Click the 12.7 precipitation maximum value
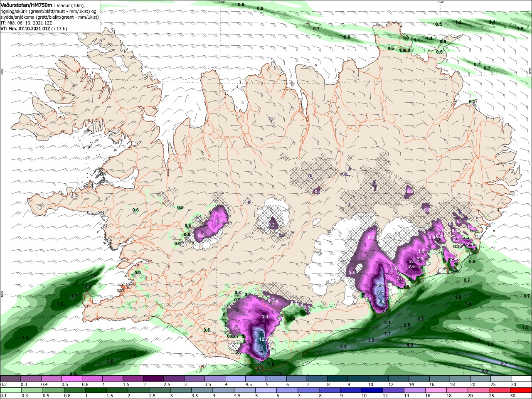The width and height of the screenshot is (532, 399). tap(263, 339)
